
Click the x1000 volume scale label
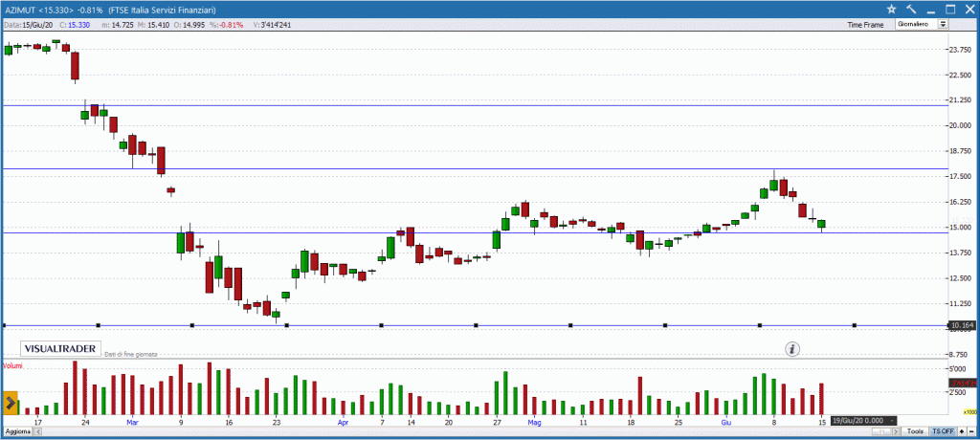970,412
